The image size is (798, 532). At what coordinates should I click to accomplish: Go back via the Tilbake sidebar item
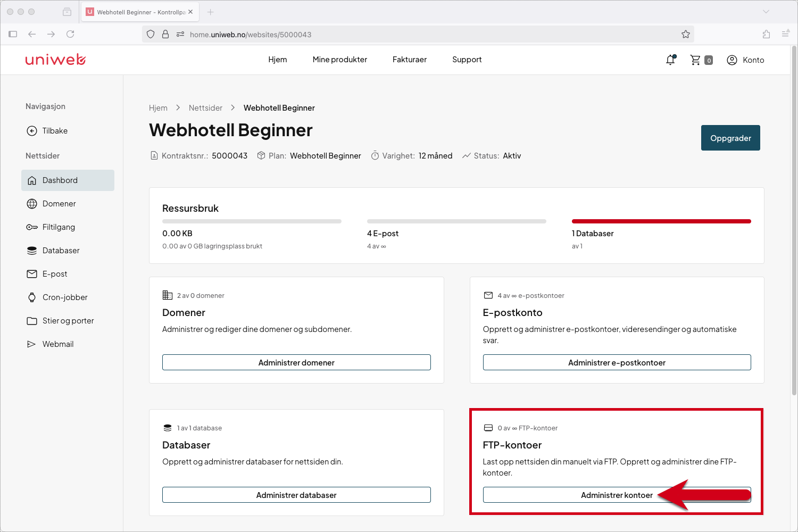(x=47, y=131)
